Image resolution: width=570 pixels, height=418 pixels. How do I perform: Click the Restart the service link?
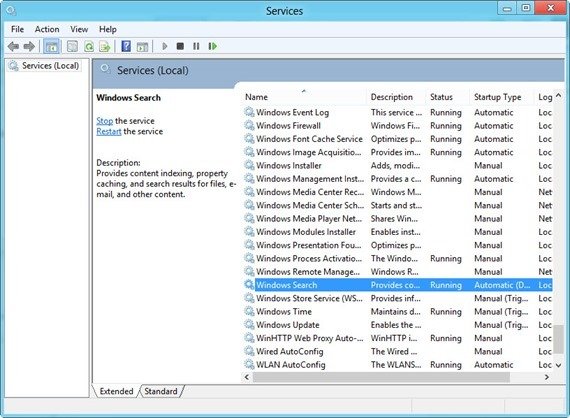tap(109, 131)
